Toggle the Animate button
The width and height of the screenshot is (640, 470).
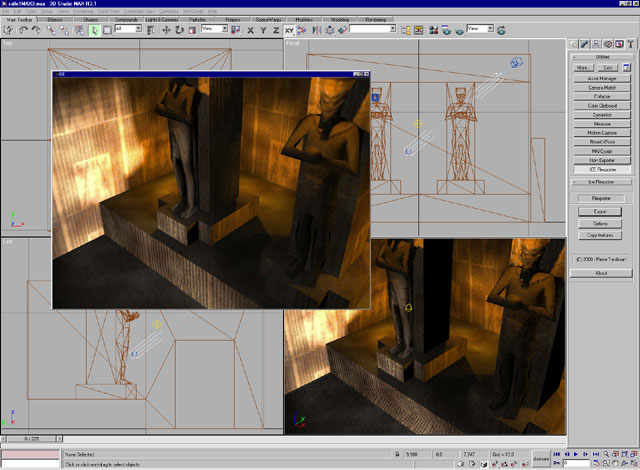[x=541, y=459]
